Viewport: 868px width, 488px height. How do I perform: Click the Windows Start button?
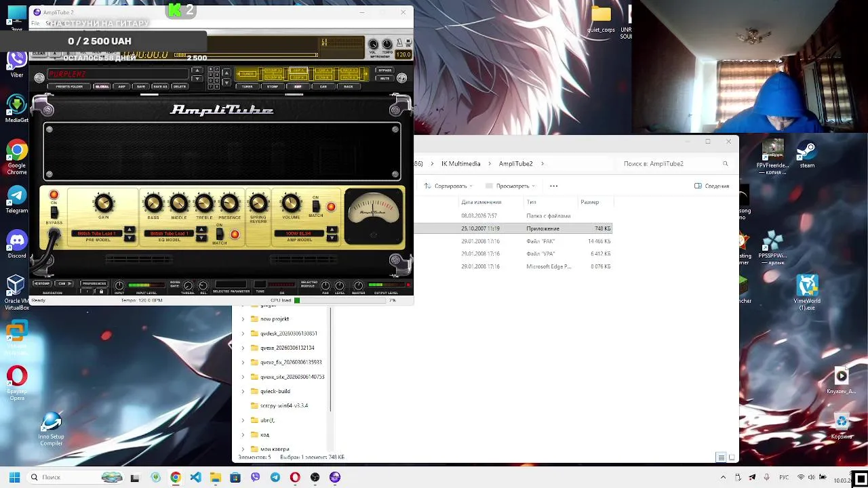coord(14,477)
